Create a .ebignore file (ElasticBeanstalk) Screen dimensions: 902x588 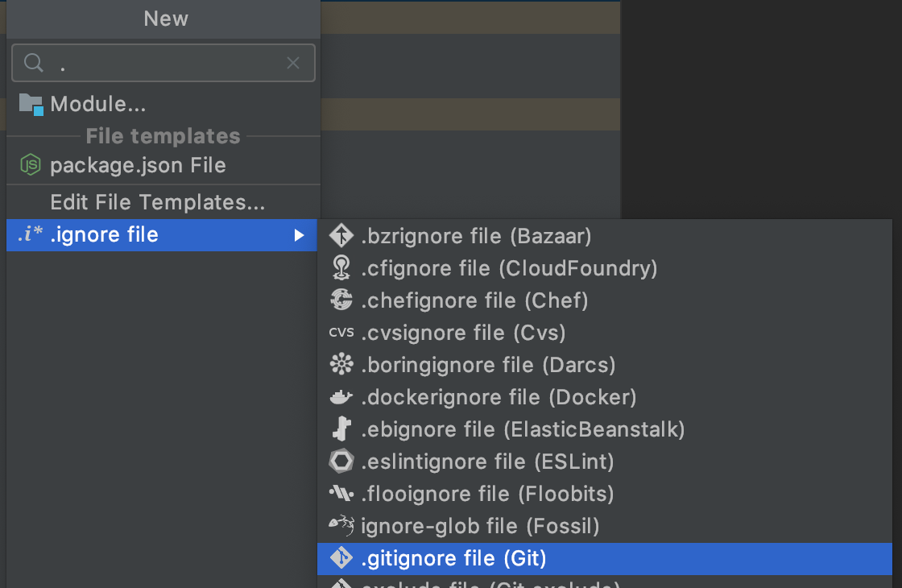tap(605, 430)
